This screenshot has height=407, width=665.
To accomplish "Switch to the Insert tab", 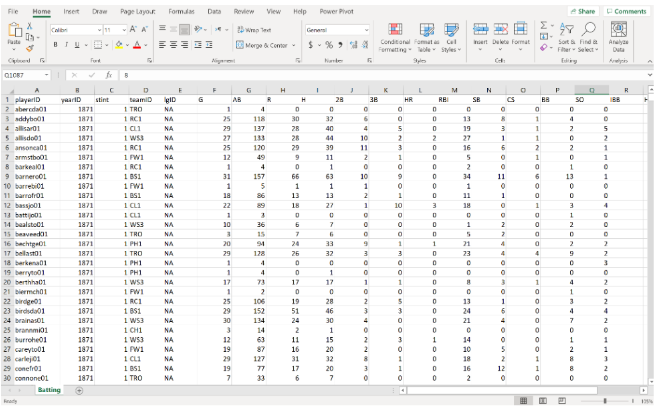I will click(x=71, y=11).
